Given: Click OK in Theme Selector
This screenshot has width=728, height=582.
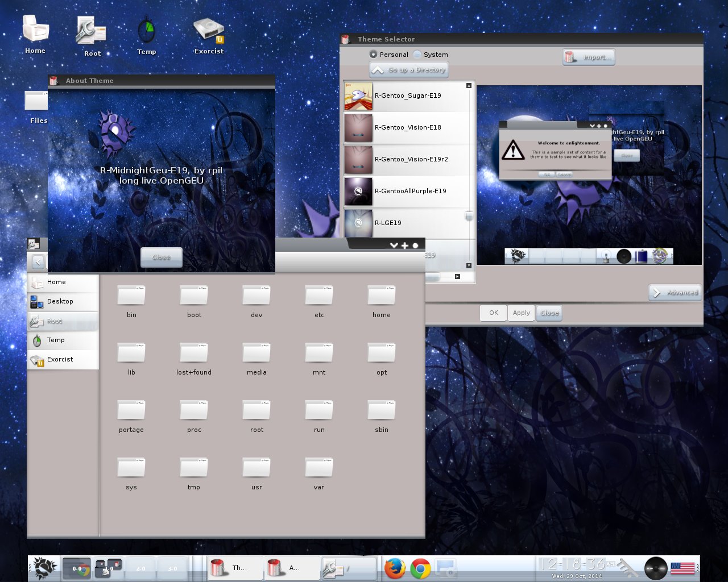Looking at the screenshot, I should (494, 313).
